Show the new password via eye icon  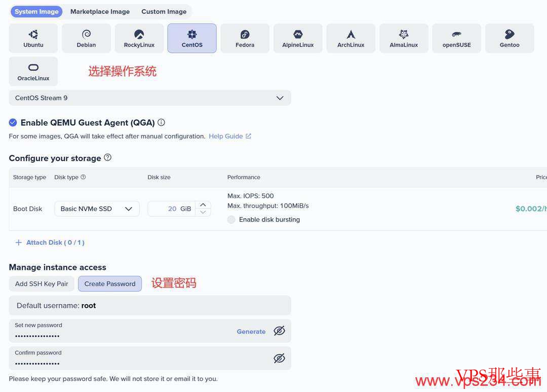coord(279,331)
